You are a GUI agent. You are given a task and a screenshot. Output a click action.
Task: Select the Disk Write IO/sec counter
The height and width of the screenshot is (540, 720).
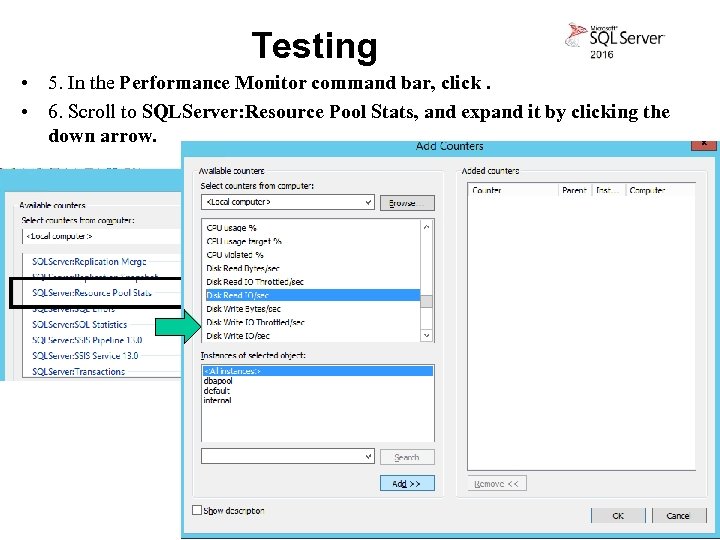(238, 336)
